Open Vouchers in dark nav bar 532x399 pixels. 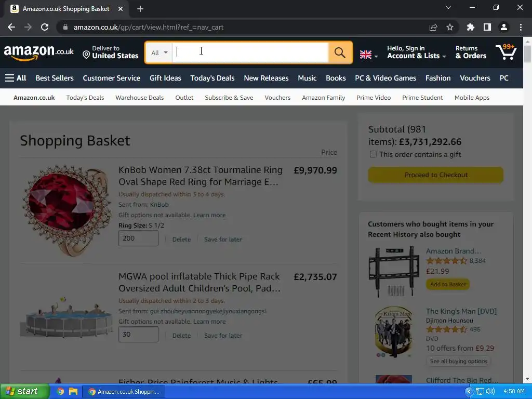[475, 78]
